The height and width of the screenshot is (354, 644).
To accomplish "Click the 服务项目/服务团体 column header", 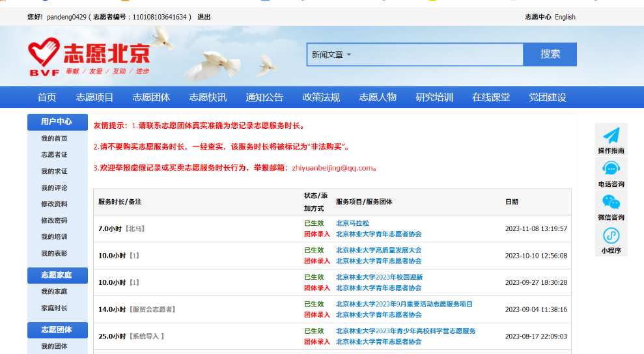I will click(364, 202).
